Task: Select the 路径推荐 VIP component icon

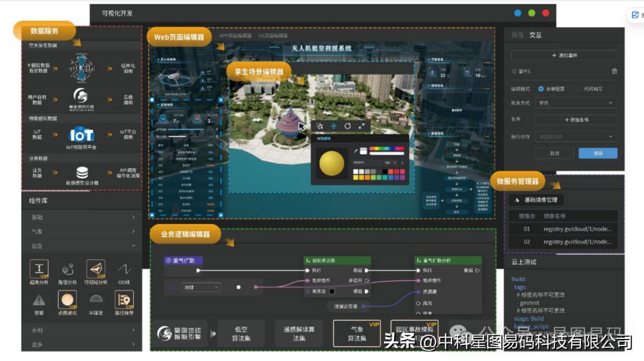Action: pos(124,300)
